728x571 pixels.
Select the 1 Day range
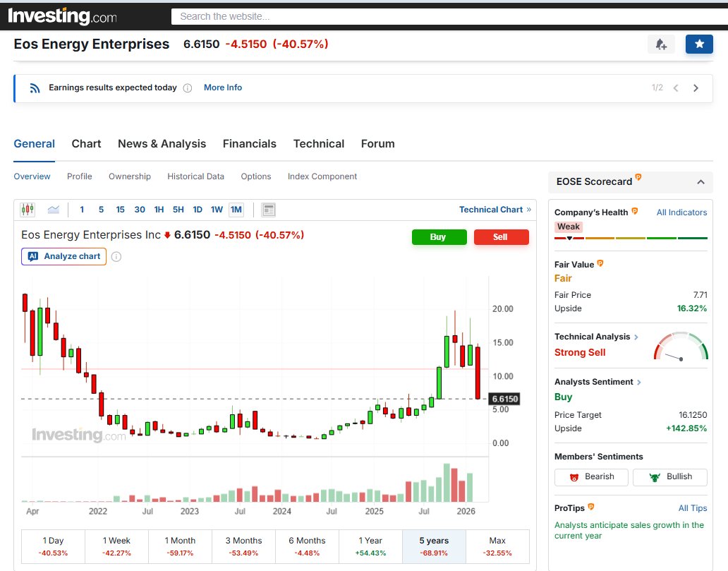click(x=54, y=546)
